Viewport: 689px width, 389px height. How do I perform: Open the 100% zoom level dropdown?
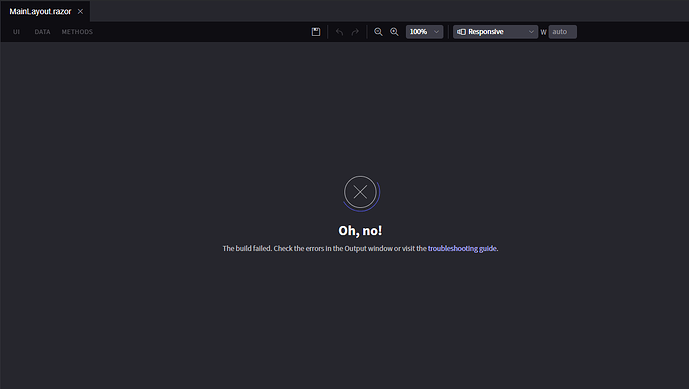point(424,32)
